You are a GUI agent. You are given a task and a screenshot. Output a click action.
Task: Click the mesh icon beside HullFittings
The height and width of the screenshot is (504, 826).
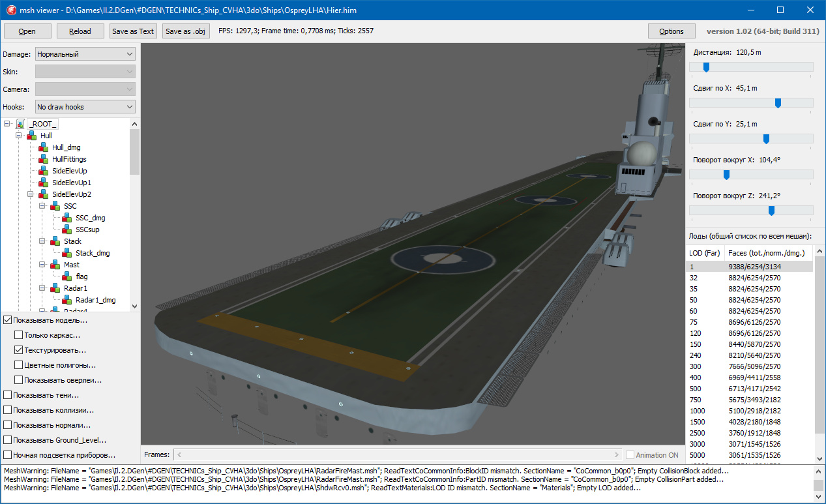pos(44,159)
